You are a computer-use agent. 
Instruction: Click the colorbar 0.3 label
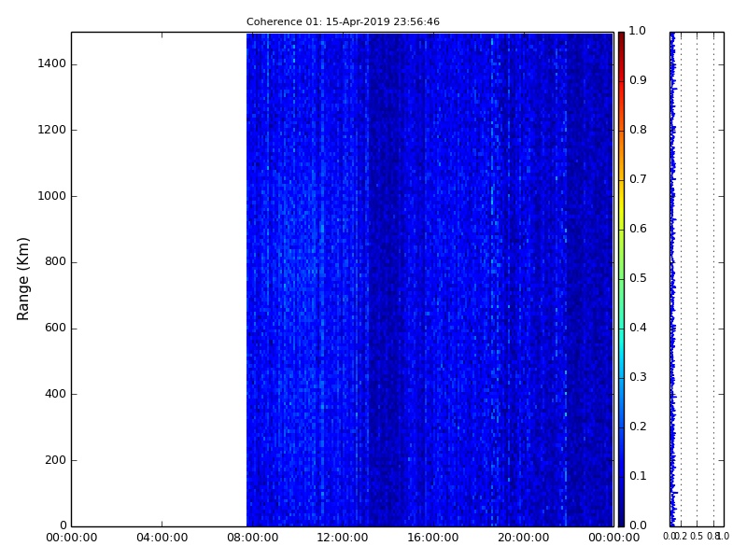[x=638, y=378]
